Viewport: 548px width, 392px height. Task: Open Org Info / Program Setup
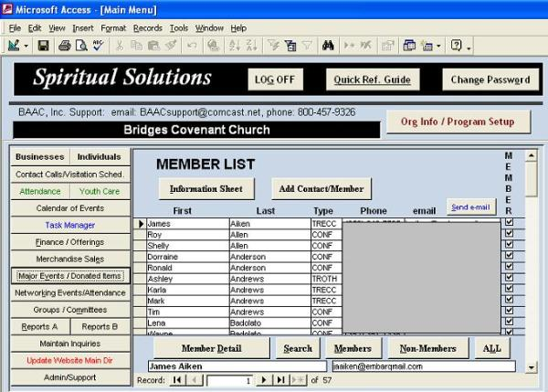coord(458,122)
